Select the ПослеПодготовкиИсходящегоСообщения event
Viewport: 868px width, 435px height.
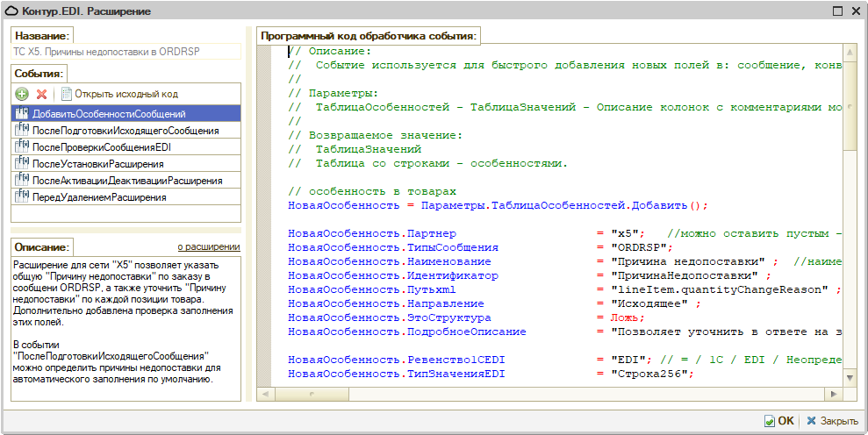point(126,131)
